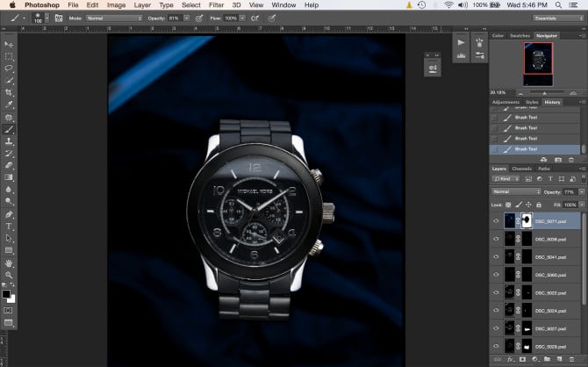Open the Brush panel from options bar
The image size is (588, 367).
pos(59,18)
